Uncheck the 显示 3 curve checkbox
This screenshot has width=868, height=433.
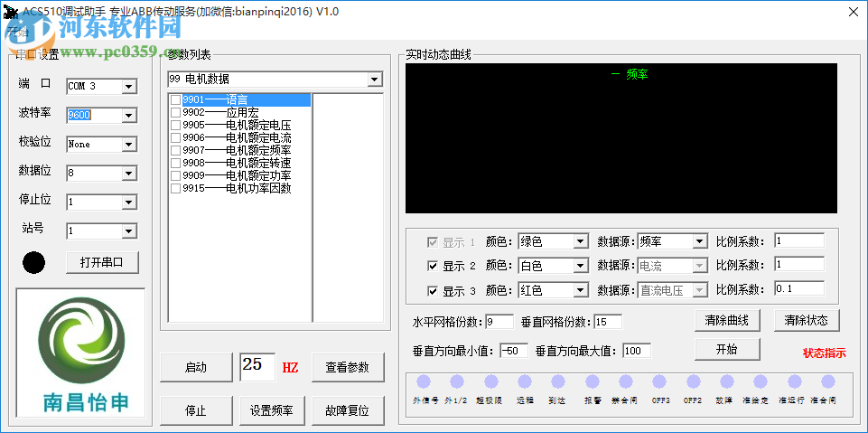coord(433,291)
